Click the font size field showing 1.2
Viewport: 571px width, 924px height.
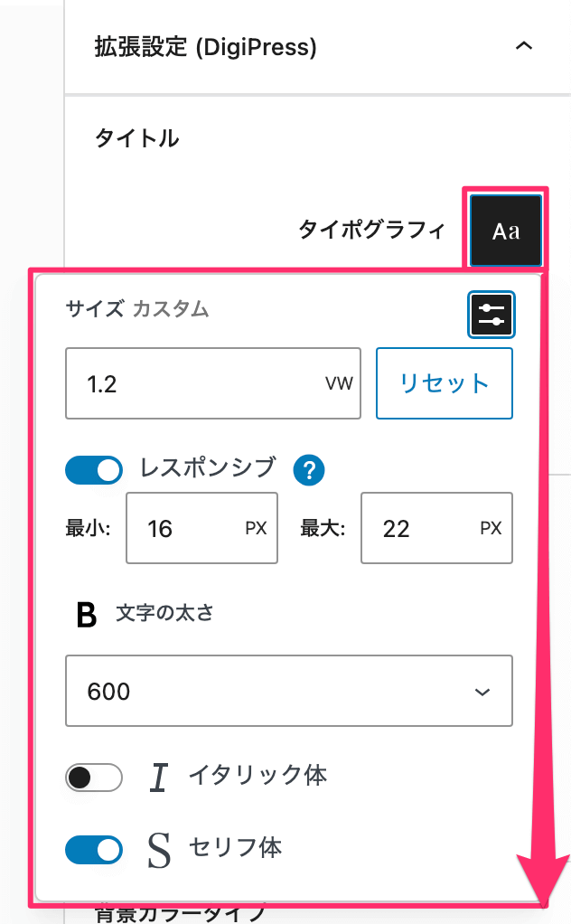tap(213, 383)
